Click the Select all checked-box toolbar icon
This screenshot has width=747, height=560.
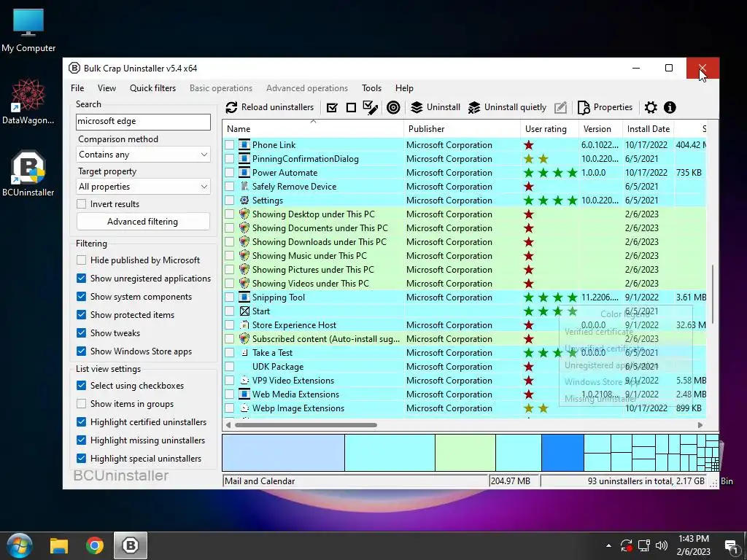tap(332, 108)
